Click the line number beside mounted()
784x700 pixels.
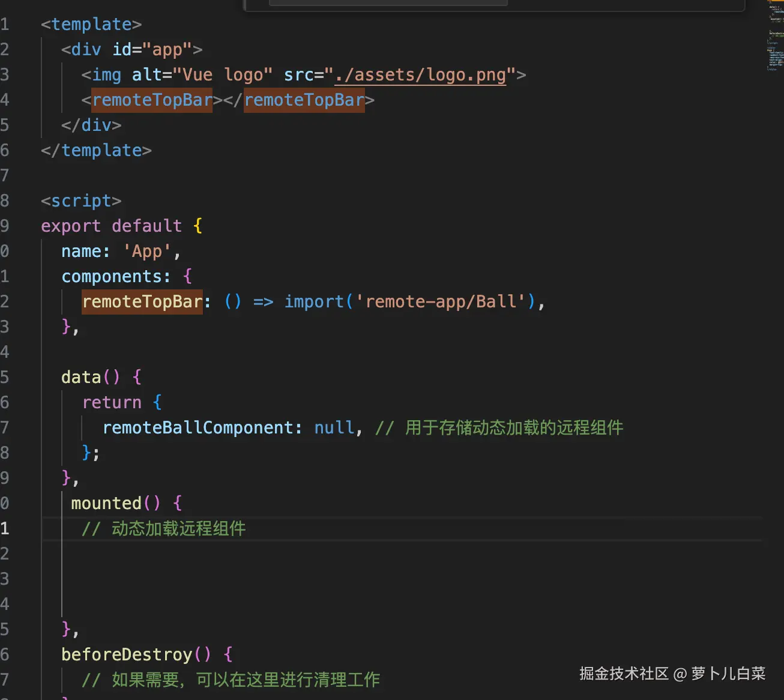click(5, 504)
